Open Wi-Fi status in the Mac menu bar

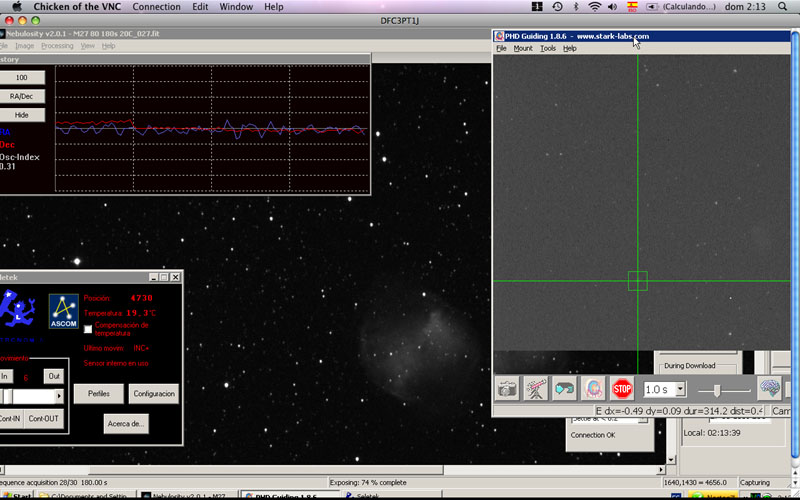click(595, 7)
